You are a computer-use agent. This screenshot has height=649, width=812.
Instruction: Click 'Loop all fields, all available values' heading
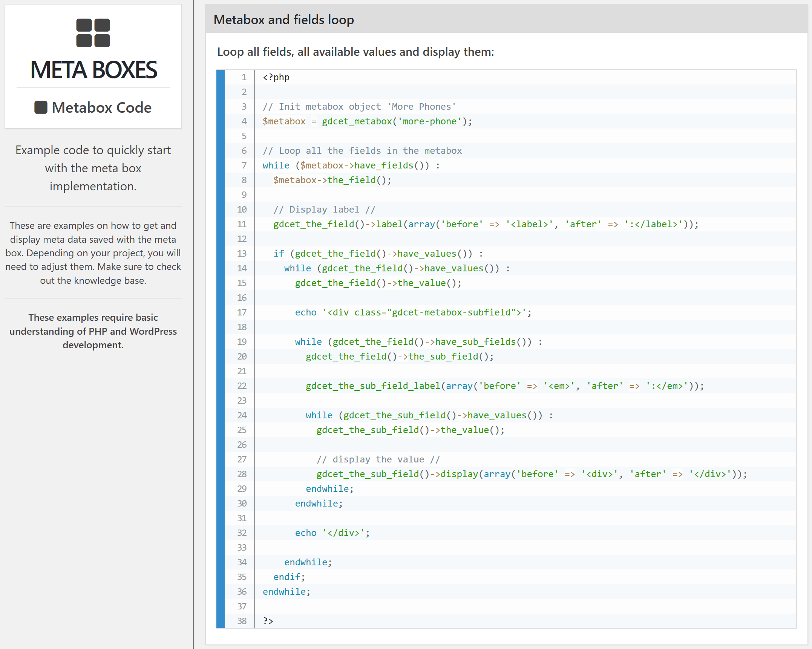pos(355,52)
